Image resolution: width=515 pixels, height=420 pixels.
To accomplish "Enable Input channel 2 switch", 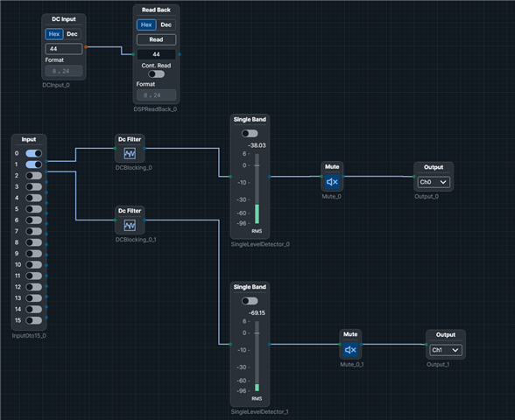I will point(34,176).
